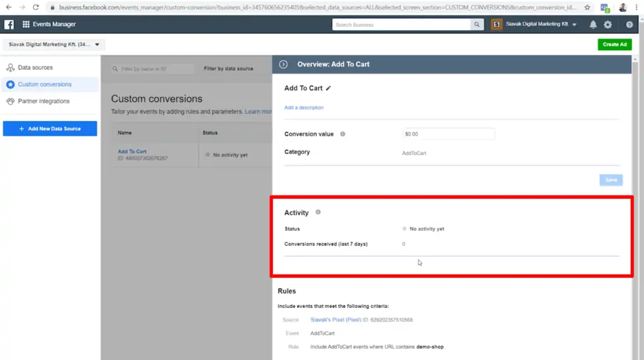Show Activity info tooltip icon
Image resolution: width=644 pixels, height=360 pixels.
(x=318, y=212)
